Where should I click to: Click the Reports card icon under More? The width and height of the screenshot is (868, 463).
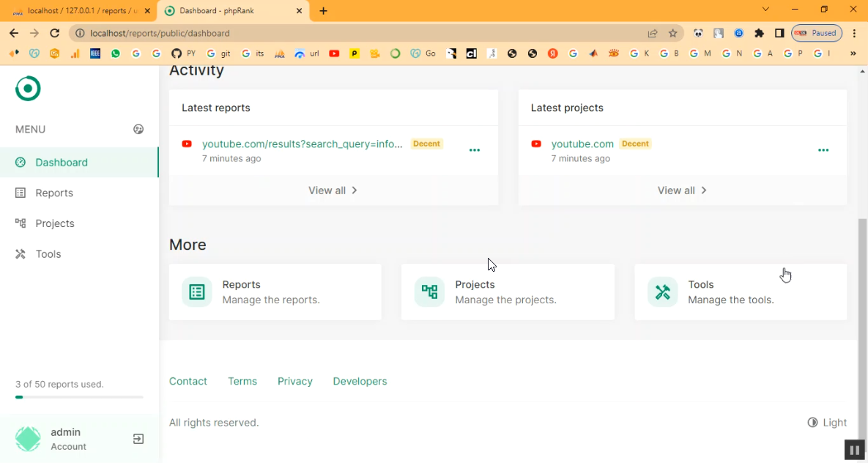coord(197,292)
